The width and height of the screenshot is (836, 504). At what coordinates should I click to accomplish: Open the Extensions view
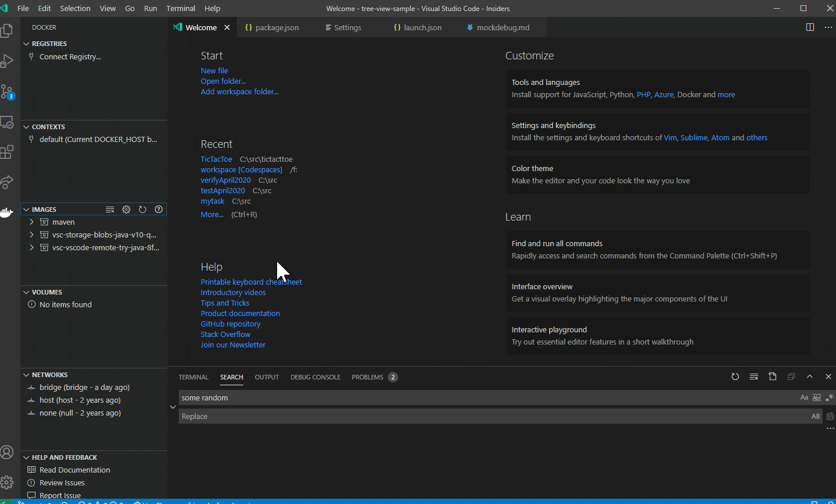coord(8,152)
